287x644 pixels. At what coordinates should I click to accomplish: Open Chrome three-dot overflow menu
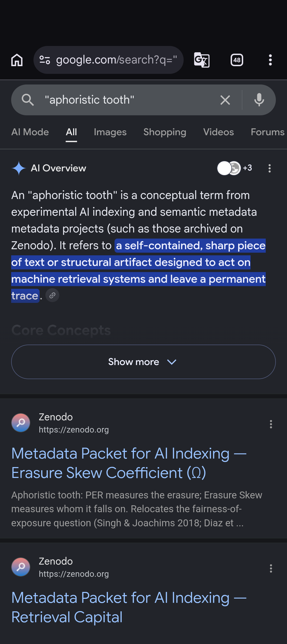click(270, 60)
